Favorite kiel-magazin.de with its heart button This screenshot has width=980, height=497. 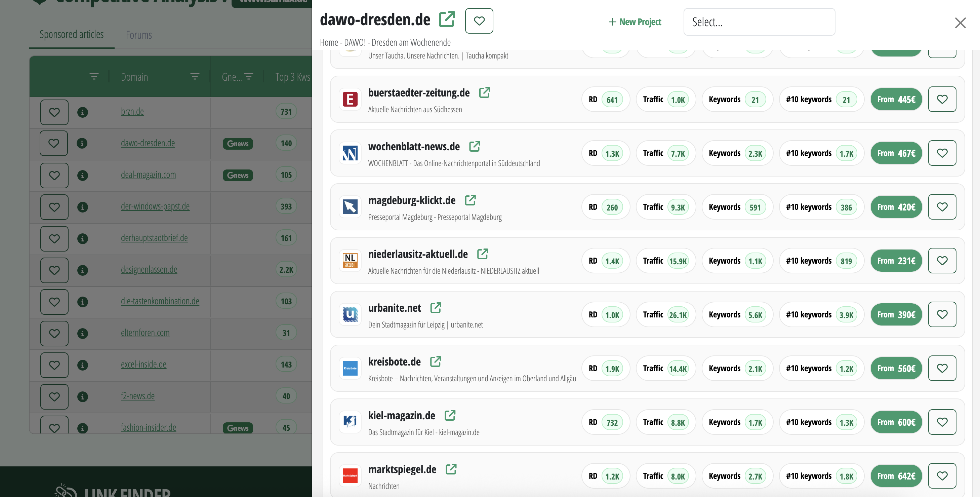942,422
